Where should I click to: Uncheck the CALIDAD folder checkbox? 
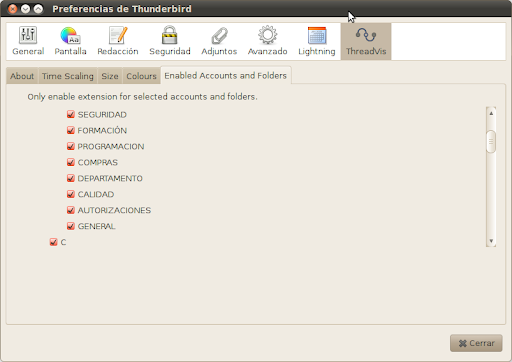point(71,194)
